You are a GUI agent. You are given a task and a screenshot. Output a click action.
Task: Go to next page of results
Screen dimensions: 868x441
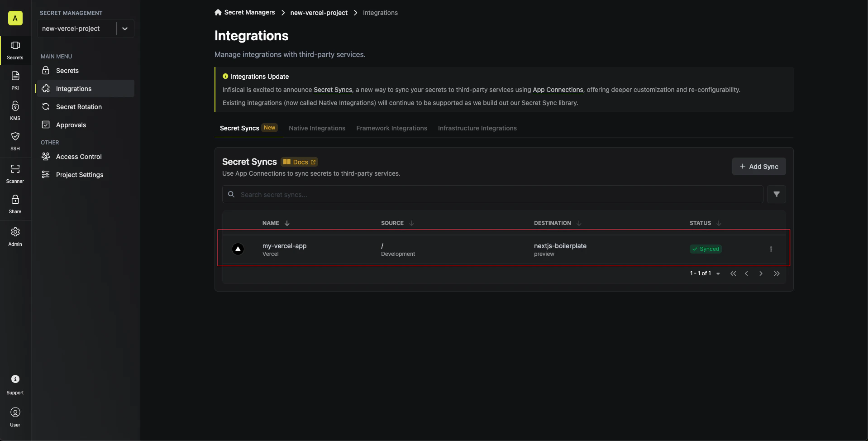point(761,273)
